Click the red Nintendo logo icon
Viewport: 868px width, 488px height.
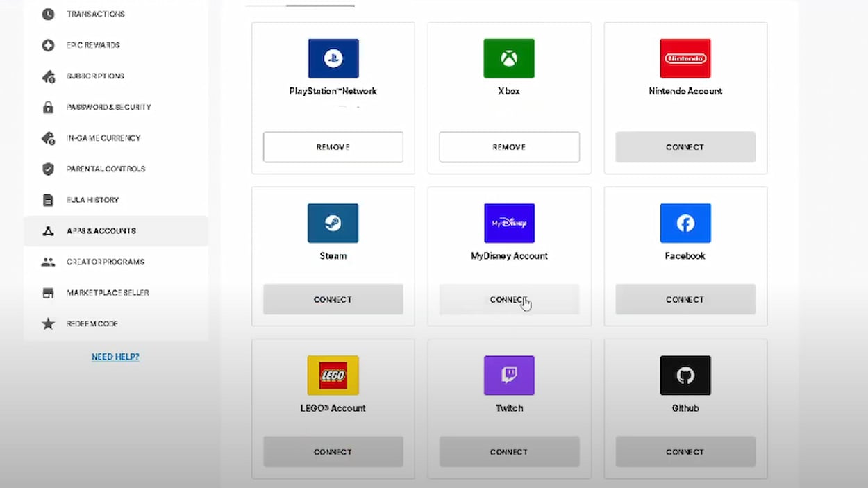pyautogui.click(x=685, y=58)
